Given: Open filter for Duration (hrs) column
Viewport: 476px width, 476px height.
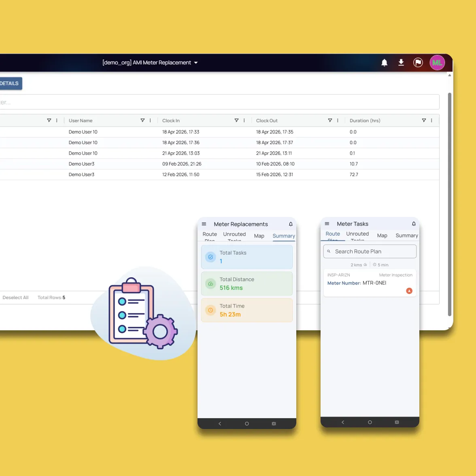Looking at the screenshot, I should (x=424, y=120).
